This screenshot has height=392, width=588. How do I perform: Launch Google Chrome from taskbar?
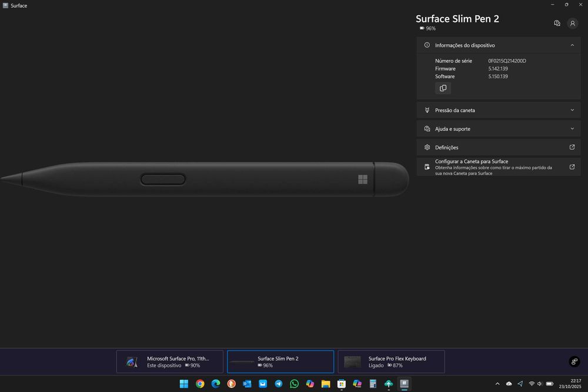pyautogui.click(x=200, y=384)
